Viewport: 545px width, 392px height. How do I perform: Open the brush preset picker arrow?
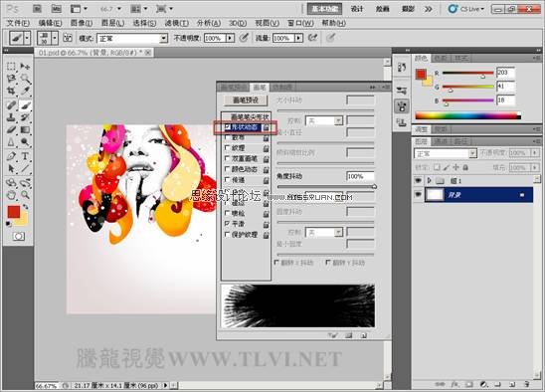[55, 38]
